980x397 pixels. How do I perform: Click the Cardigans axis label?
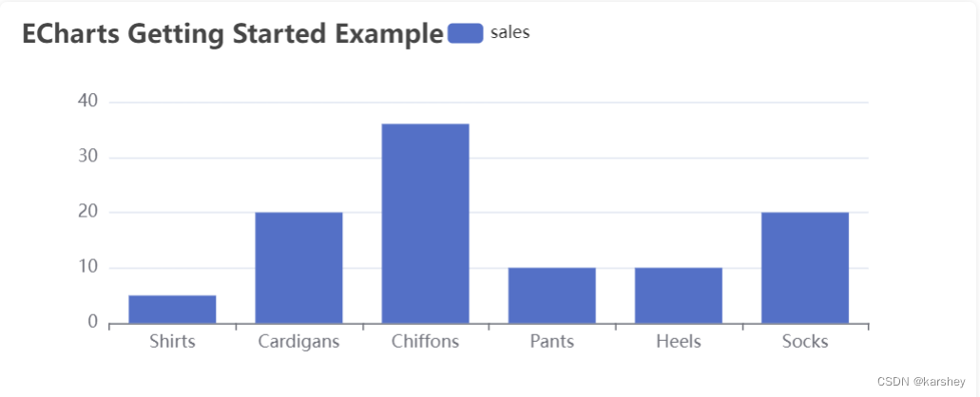tap(298, 341)
